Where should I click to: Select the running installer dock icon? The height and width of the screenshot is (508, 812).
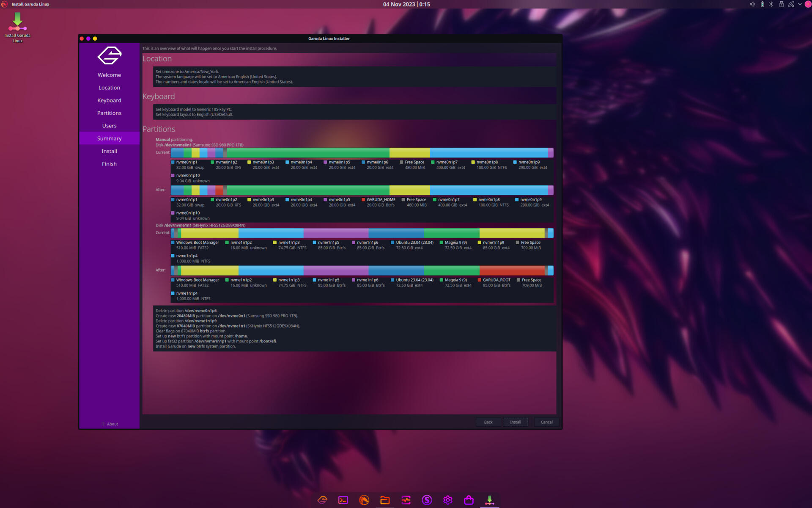[490, 500]
